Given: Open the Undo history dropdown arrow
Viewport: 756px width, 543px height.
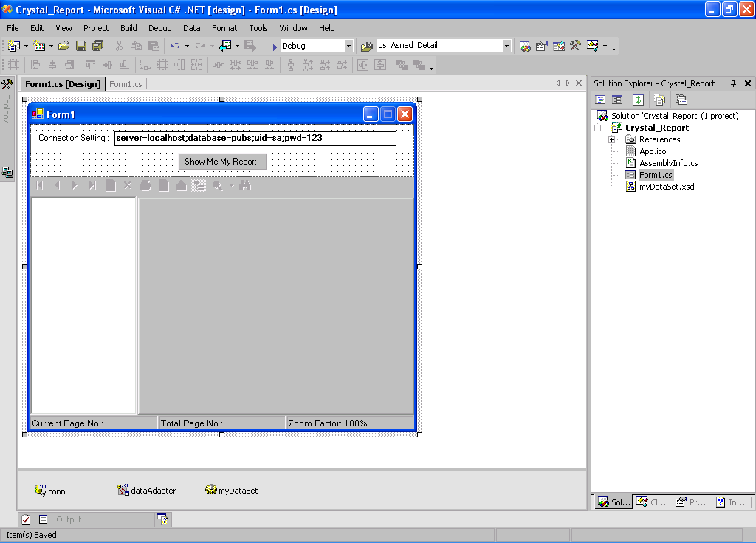Looking at the screenshot, I should pyautogui.click(x=187, y=46).
